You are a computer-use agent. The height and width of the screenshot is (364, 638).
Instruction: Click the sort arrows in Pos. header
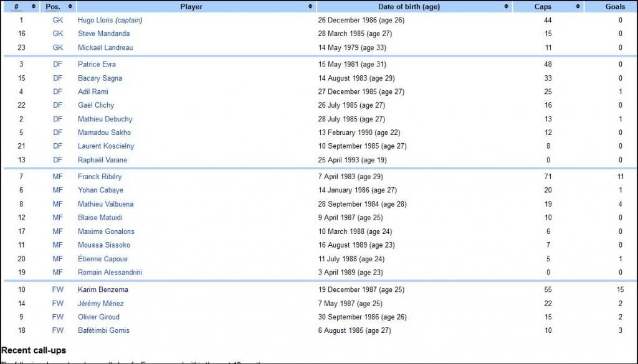tap(70, 6)
